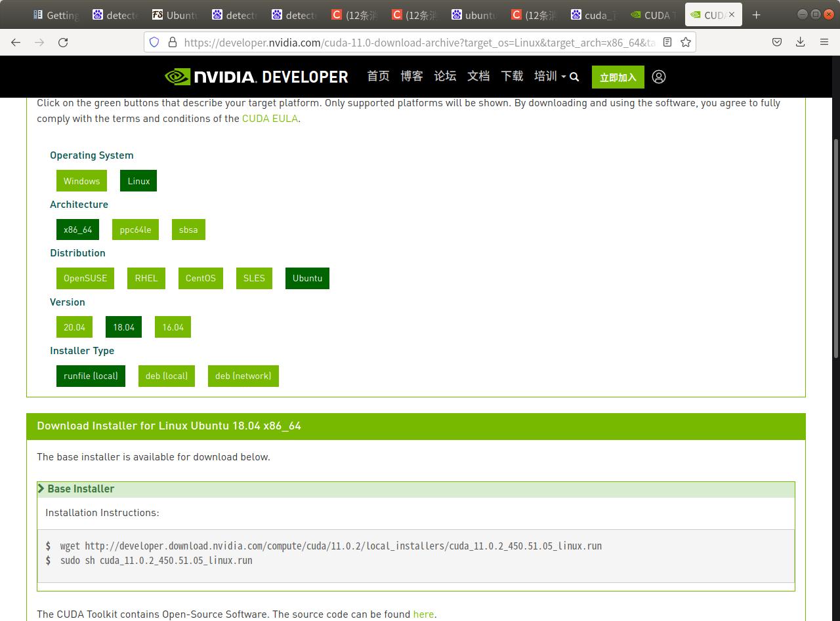The width and height of the screenshot is (840, 621).
Task: Bookmark this page with the star icon
Action: point(686,42)
